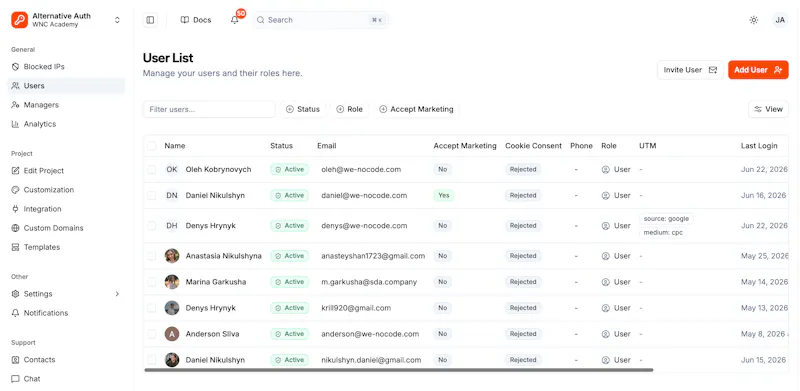The width and height of the screenshot is (800, 391).
Task: Tick Marina Garkusha row checkbox
Action: click(152, 282)
